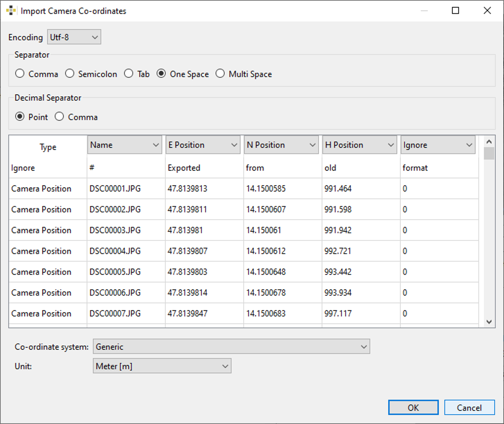The width and height of the screenshot is (504, 424).
Task: Click the 47.8139811 E position value
Action: (204, 209)
